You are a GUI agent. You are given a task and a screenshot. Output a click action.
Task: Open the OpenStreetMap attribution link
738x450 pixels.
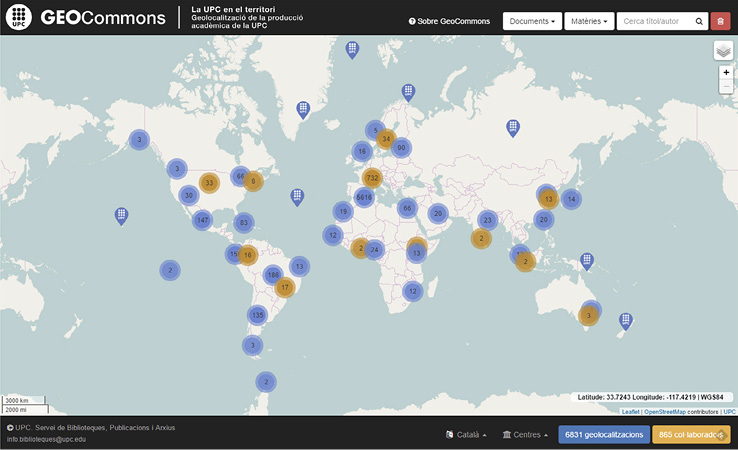click(x=667, y=411)
